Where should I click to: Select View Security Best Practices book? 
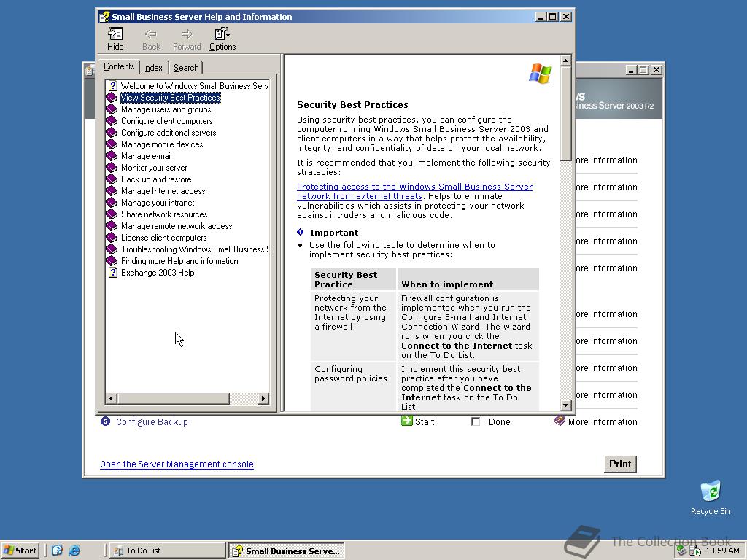(170, 98)
